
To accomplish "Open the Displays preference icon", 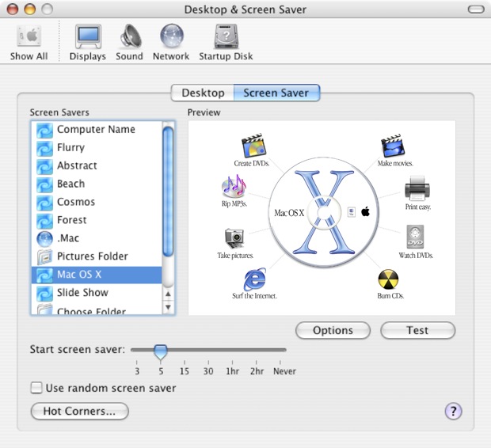I will (88, 42).
